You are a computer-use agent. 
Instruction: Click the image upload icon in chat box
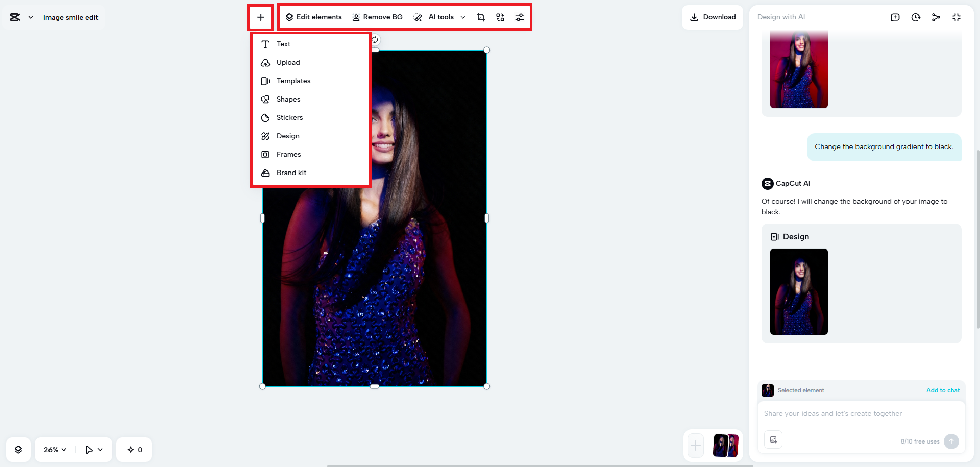click(x=773, y=439)
